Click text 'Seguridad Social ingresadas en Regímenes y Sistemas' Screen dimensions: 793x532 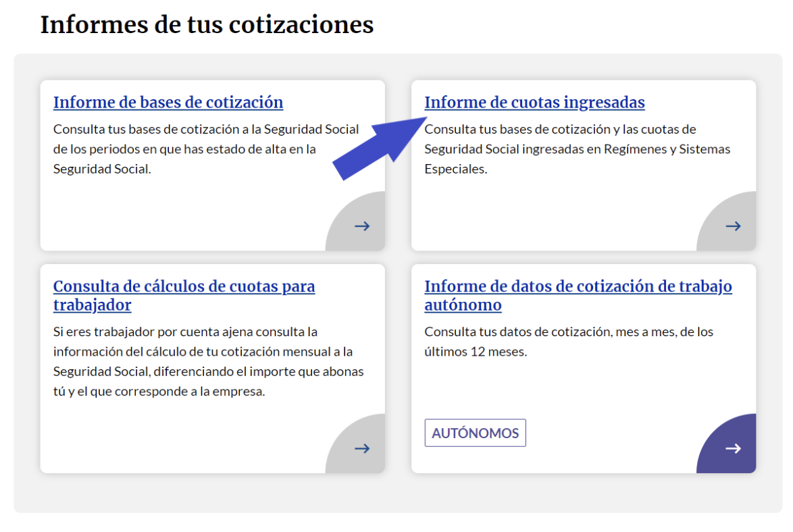[x=577, y=149]
